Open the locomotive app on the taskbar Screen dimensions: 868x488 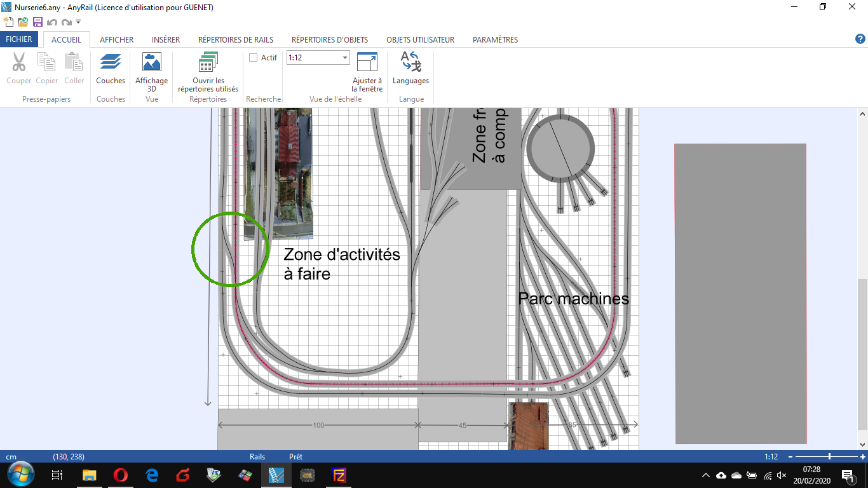coord(308,475)
